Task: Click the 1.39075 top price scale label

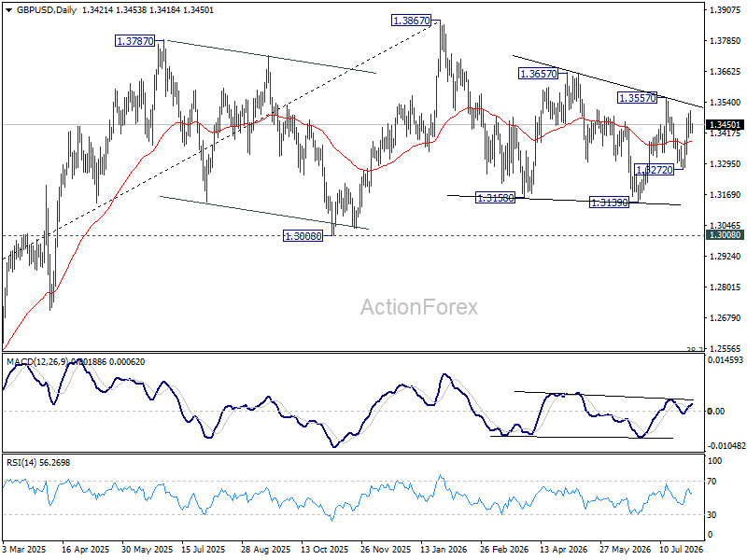Action: [x=726, y=9]
